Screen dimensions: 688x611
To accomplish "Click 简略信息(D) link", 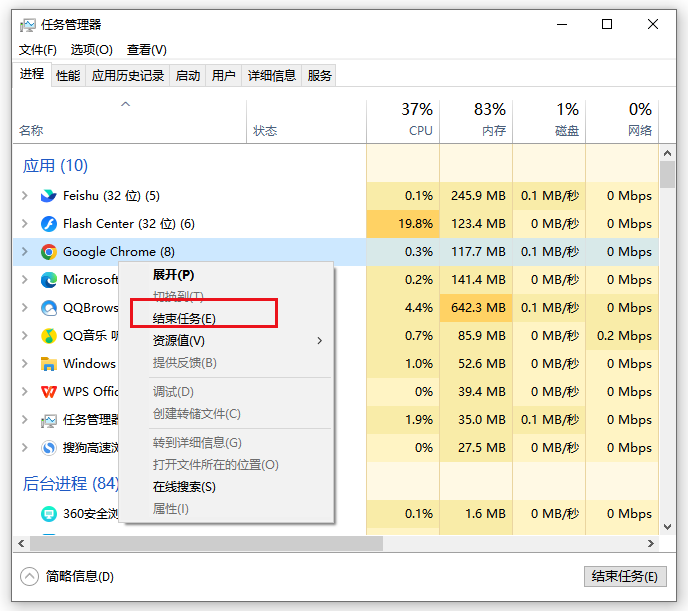I will click(79, 576).
